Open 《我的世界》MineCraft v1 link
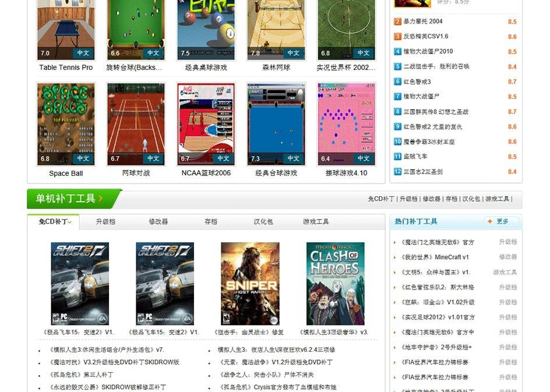Screen dimensions: 550x392 pyautogui.click(x=435, y=257)
